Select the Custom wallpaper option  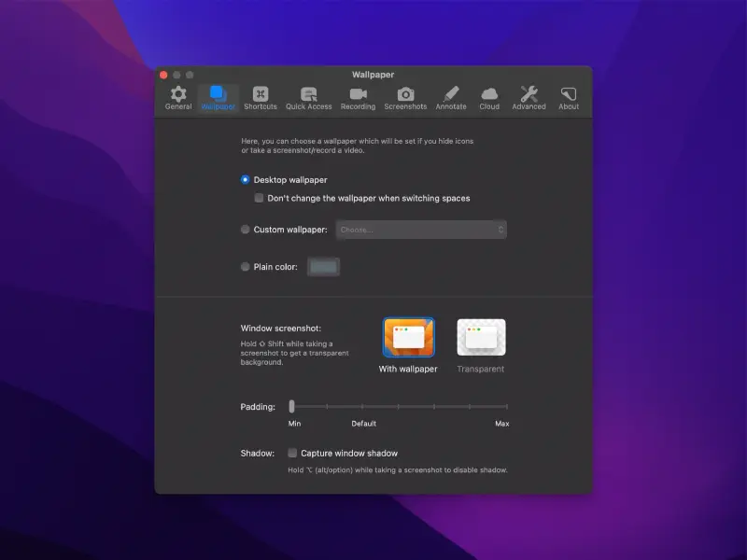(245, 229)
